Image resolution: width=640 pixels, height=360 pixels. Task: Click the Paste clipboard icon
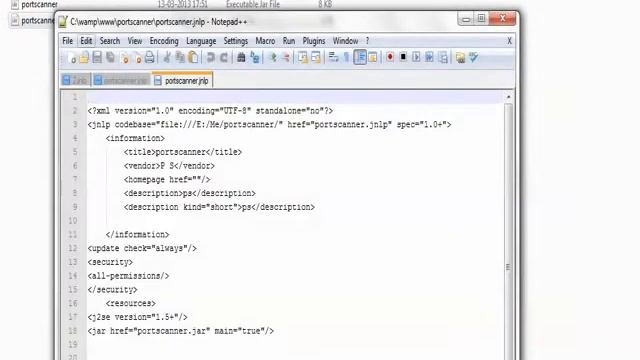tap(193, 58)
